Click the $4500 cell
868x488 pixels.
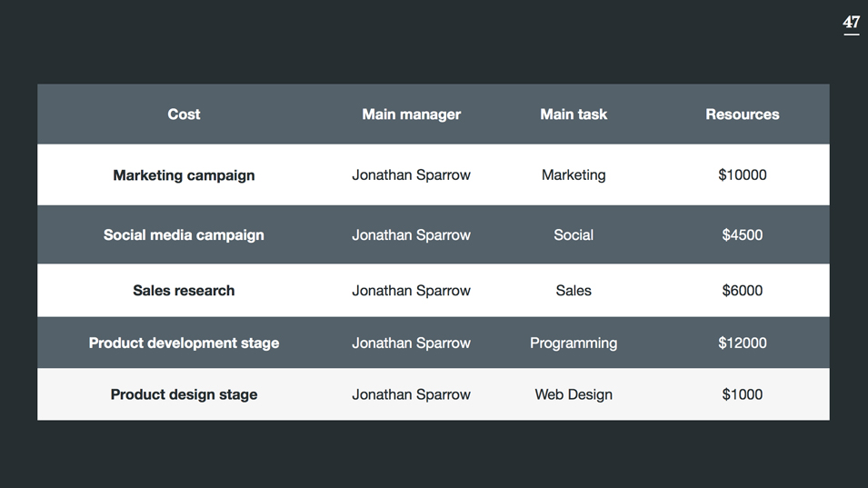point(743,235)
